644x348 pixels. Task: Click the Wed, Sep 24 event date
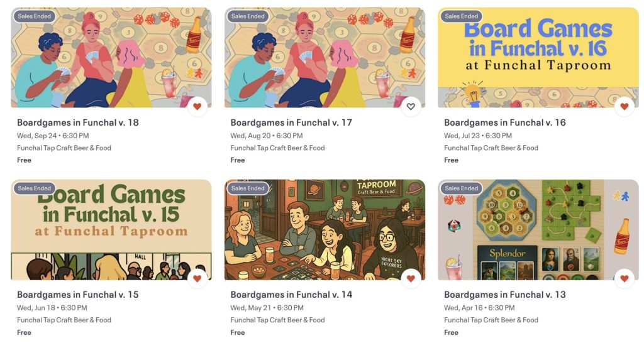pos(36,136)
